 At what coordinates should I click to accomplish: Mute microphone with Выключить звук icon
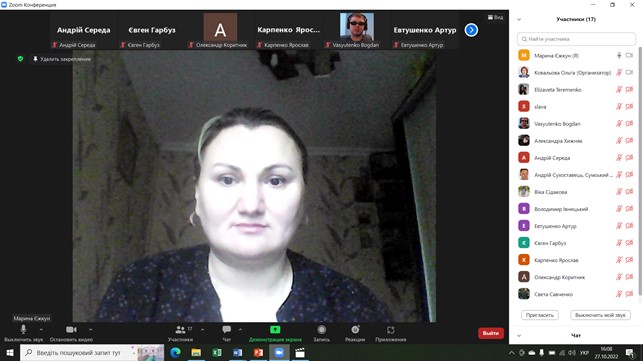click(23, 329)
